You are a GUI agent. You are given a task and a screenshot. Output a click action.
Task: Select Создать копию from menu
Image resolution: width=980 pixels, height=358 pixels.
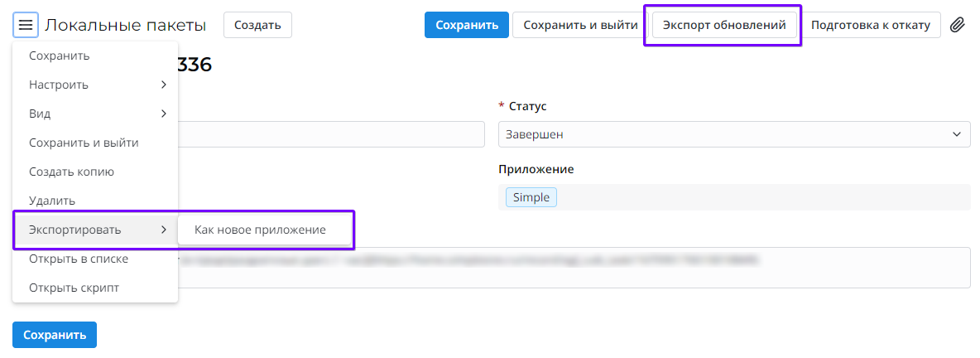[x=71, y=172]
